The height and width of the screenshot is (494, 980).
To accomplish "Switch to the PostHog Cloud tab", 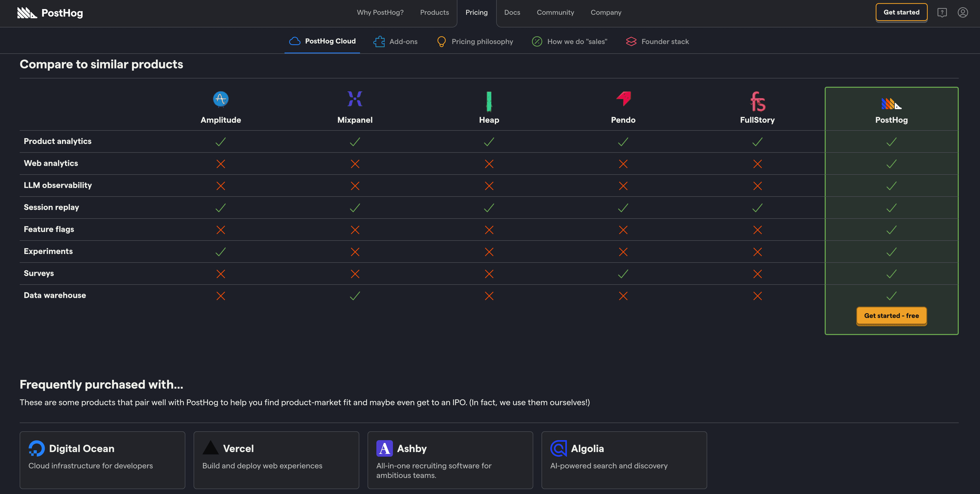I will pos(322,41).
